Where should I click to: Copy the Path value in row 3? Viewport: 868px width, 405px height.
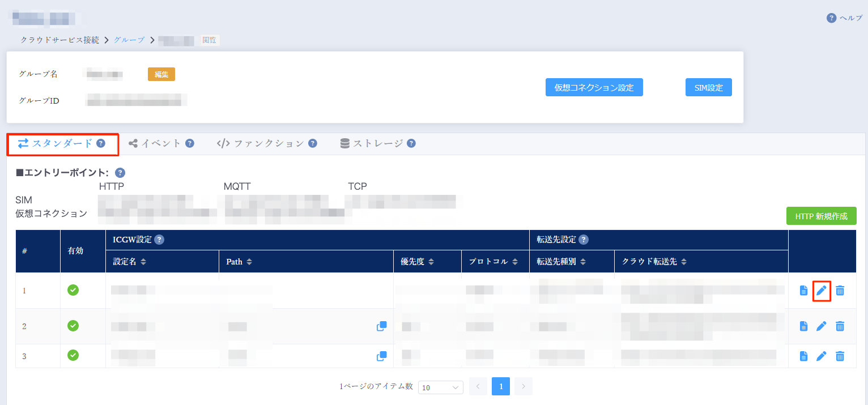[x=382, y=356]
